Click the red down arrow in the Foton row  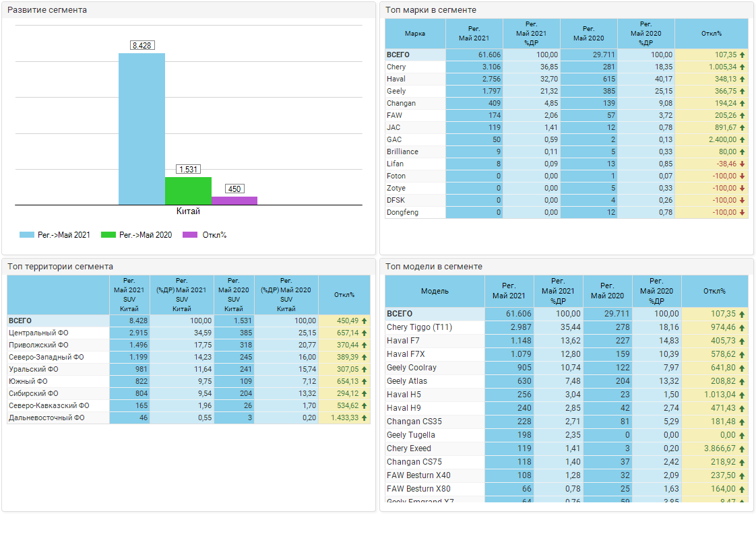tap(742, 176)
